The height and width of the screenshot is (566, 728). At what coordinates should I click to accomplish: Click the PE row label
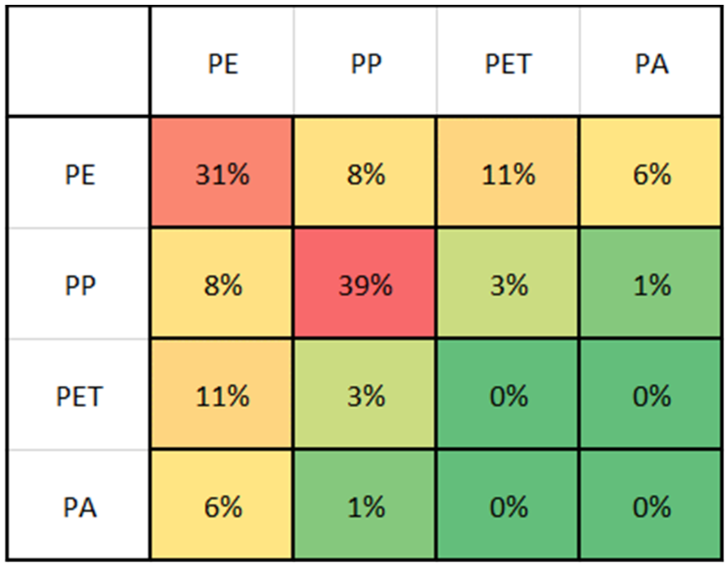point(80,174)
